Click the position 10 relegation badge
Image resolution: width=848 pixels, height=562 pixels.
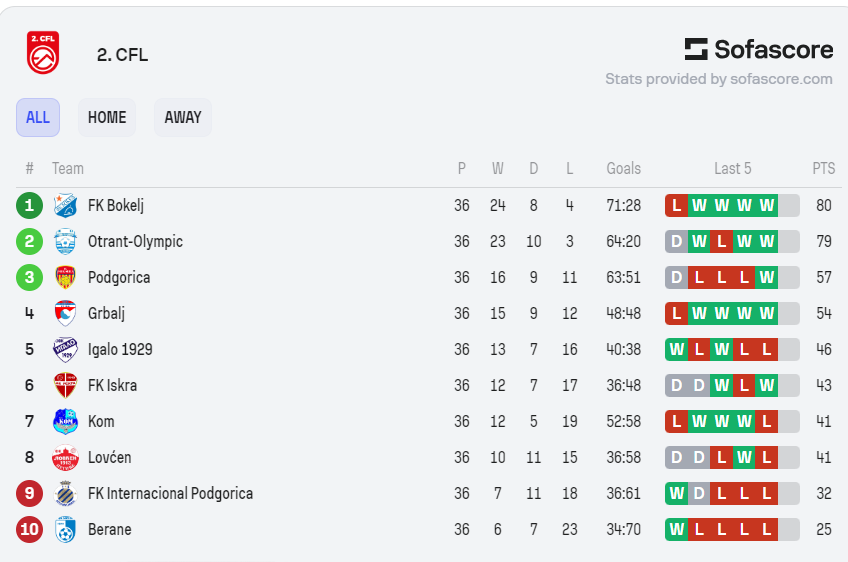(x=29, y=530)
